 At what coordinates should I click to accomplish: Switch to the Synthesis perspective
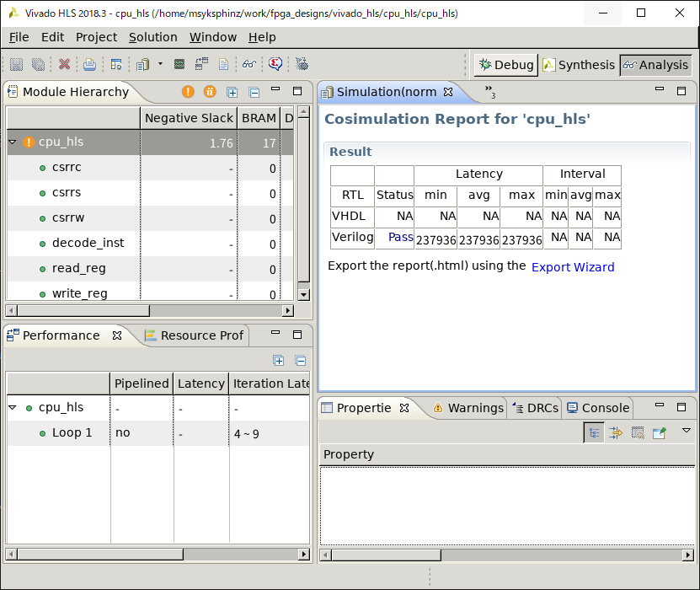(x=579, y=65)
